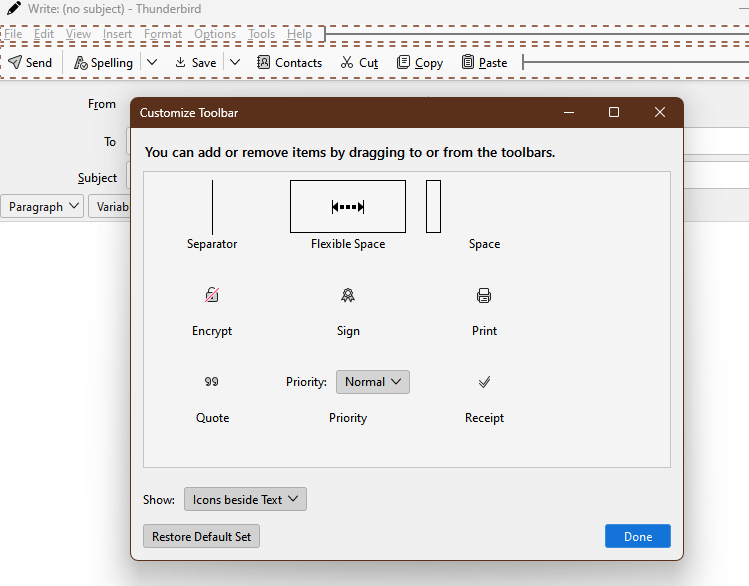Click Contacts in the compose toolbar
Viewport: 749px width, 586px height.
click(x=289, y=62)
